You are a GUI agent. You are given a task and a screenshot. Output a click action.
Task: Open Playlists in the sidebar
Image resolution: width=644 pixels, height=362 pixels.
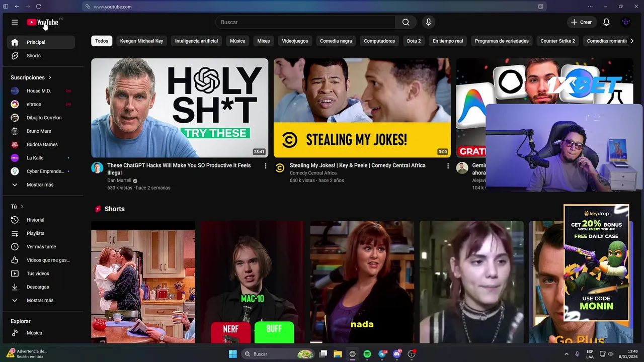[41, 233]
